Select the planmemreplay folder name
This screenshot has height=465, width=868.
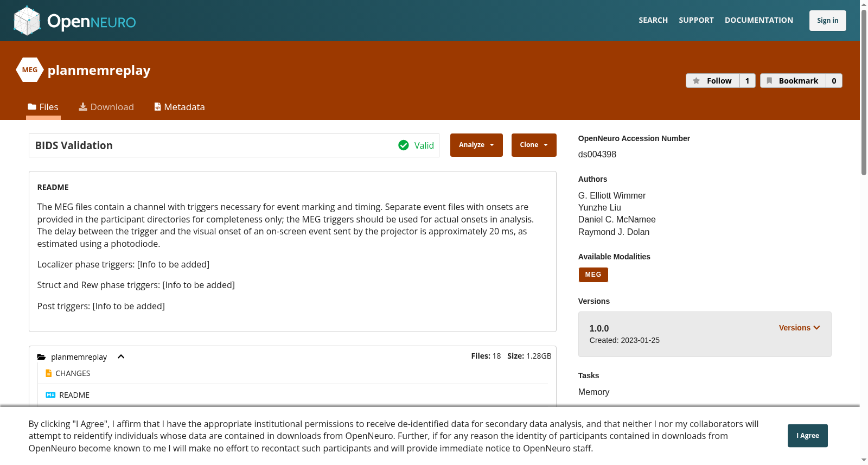79,357
